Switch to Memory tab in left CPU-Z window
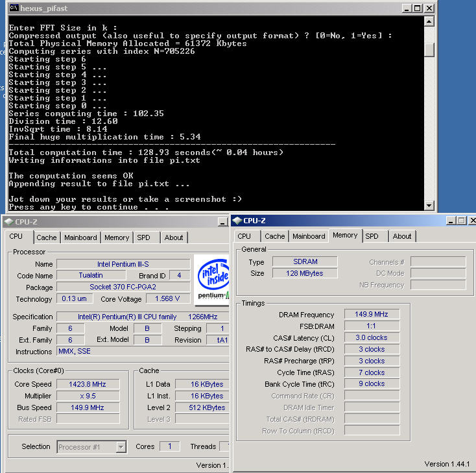Viewport: 476px width, 473px height. [x=117, y=237]
